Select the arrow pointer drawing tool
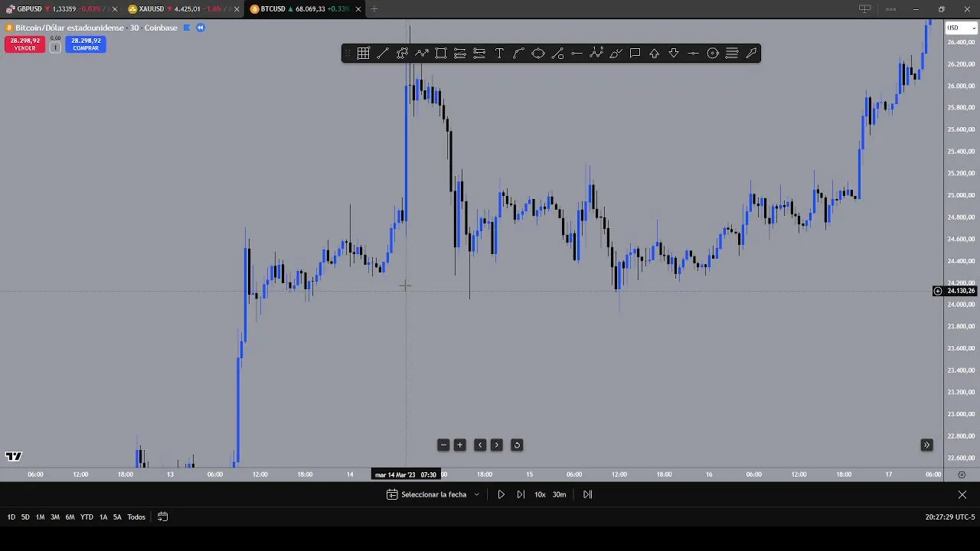 pos(751,53)
